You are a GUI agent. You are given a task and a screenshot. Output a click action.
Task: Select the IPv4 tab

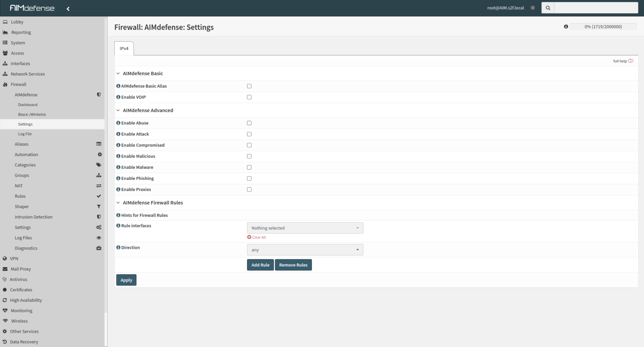coord(124,48)
